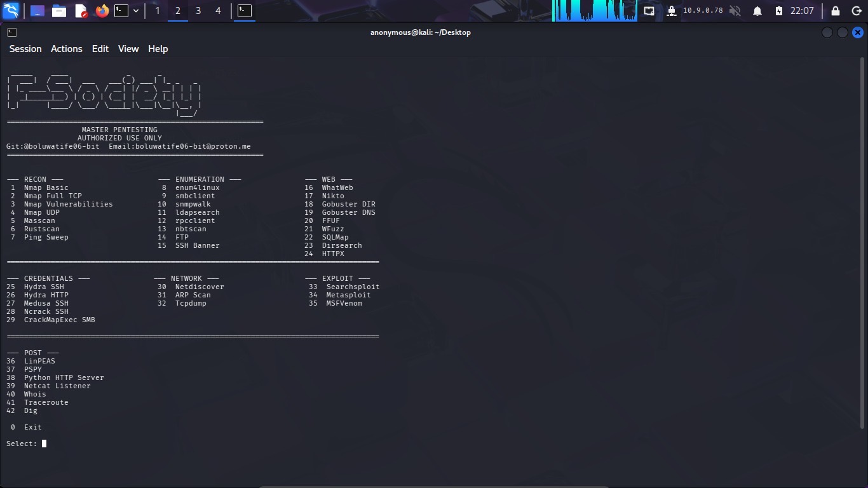Click the Git:@boluwatife06-bit text
Image resolution: width=868 pixels, height=488 pixels.
(53, 146)
